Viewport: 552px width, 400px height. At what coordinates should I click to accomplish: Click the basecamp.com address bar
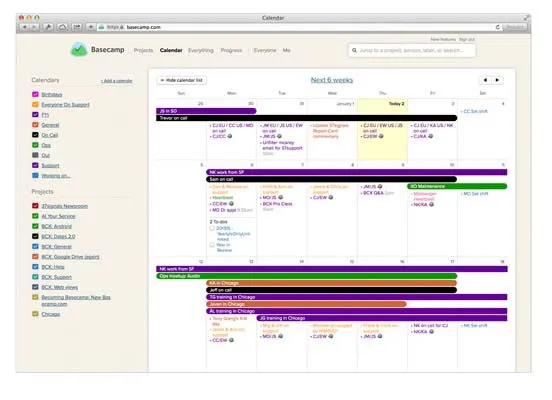tap(296, 27)
